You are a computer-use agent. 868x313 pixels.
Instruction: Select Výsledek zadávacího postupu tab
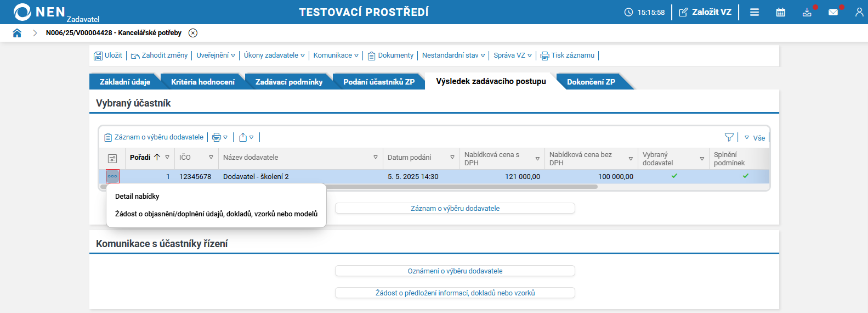click(491, 81)
